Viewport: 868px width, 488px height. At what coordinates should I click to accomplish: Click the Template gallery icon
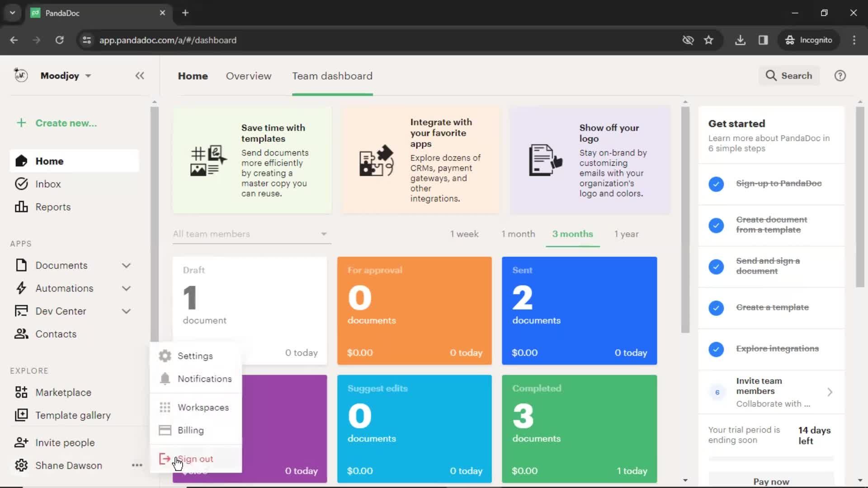click(x=21, y=415)
